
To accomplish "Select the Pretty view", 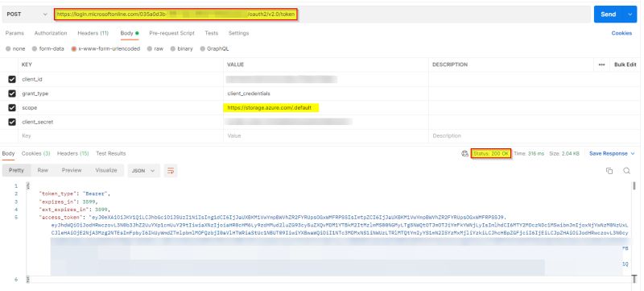I will [x=16, y=171].
